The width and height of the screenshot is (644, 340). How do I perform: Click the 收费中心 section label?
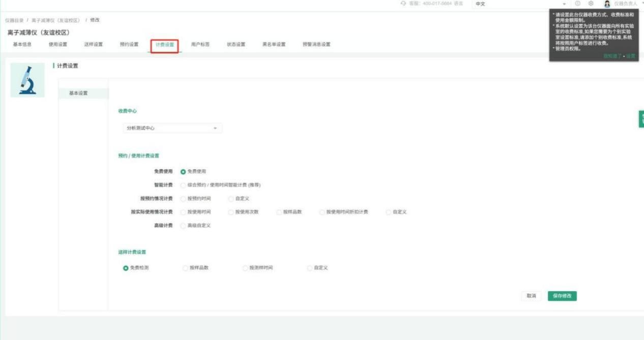[128, 111]
